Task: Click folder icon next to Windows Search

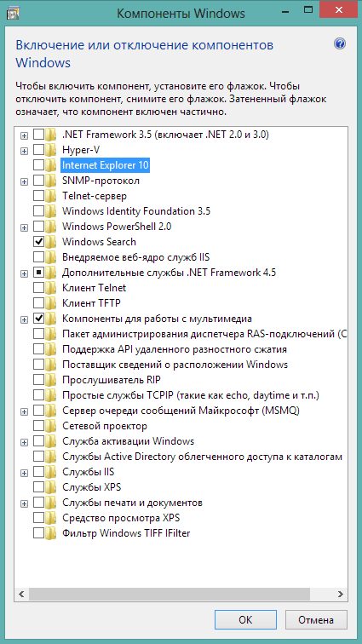Action: coord(50,242)
